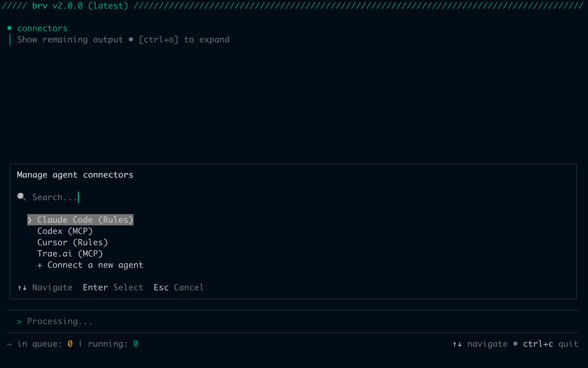Click the green prompt arrow before Processing
This screenshot has height=368, width=588.
19,322
